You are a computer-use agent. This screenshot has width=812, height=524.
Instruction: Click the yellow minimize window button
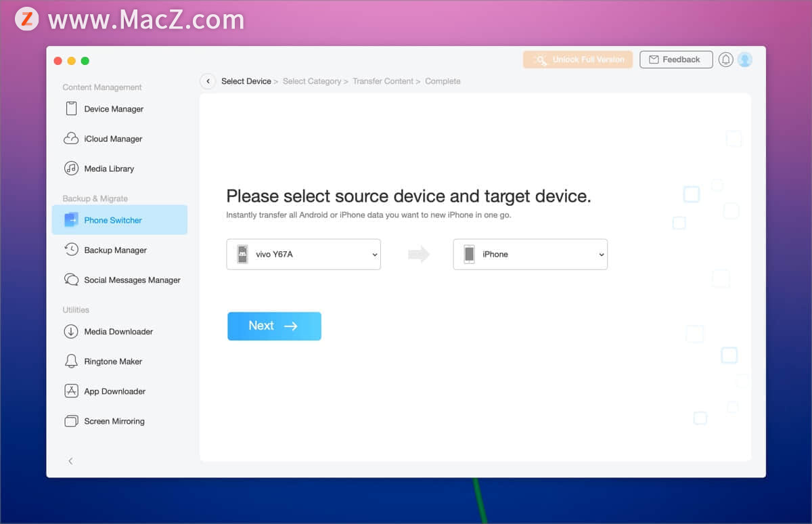point(72,61)
